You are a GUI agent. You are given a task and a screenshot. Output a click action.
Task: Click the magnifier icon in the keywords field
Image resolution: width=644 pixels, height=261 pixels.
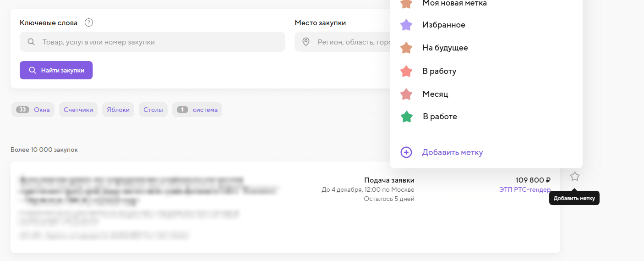31,42
